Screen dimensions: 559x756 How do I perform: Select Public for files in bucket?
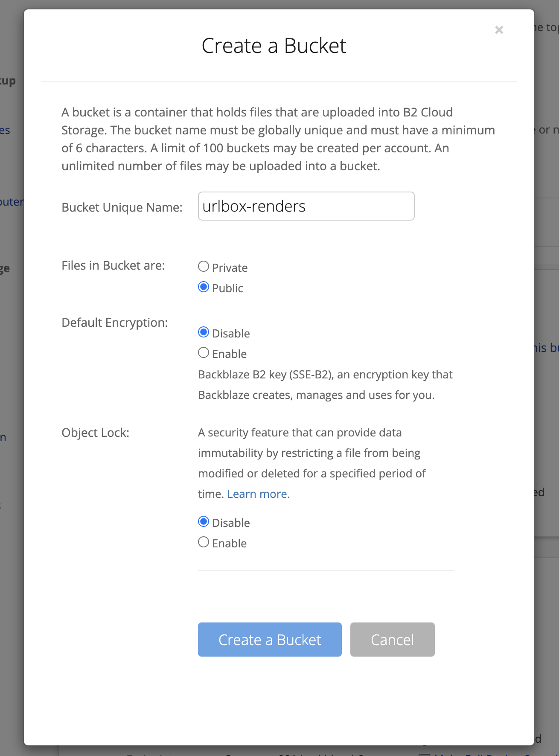tap(204, 288)
